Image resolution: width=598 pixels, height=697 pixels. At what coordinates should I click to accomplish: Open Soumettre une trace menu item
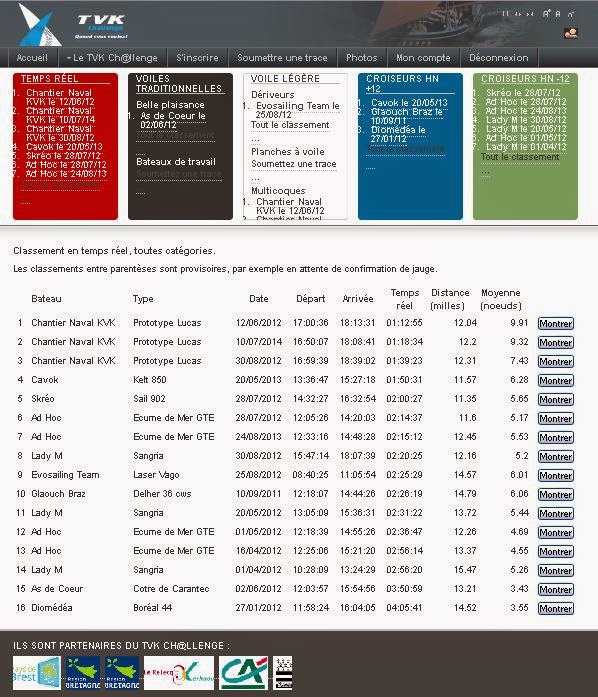282,58
